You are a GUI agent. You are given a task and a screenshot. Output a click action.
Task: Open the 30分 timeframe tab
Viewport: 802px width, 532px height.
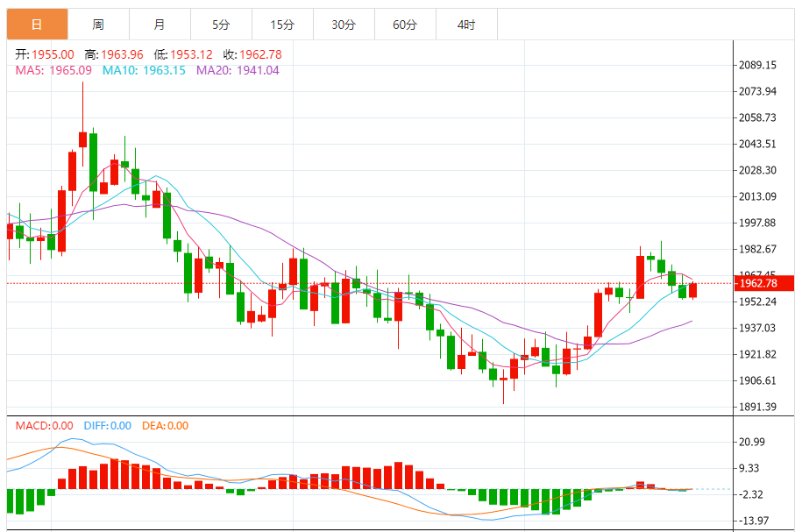pos(344,24)
